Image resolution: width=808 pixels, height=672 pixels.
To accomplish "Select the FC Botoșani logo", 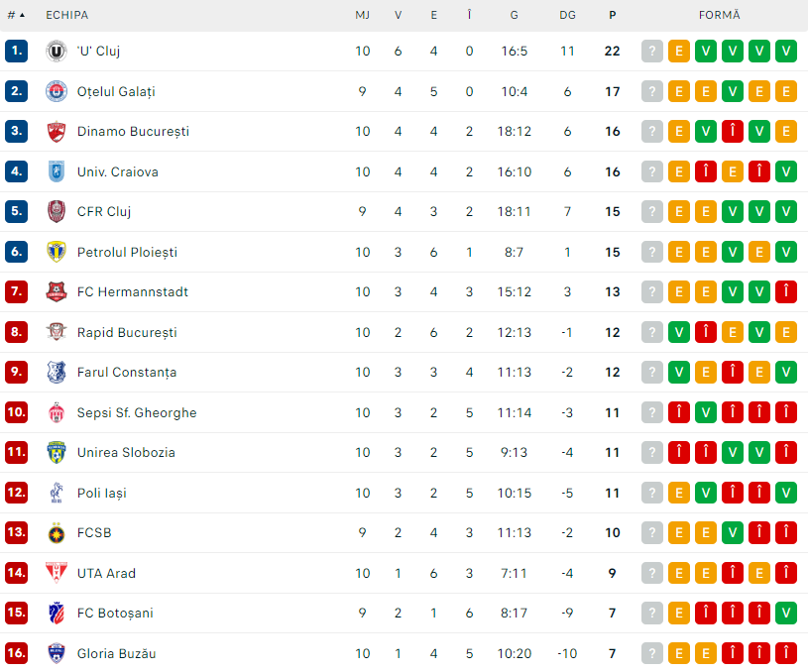I will click(57, 614).
